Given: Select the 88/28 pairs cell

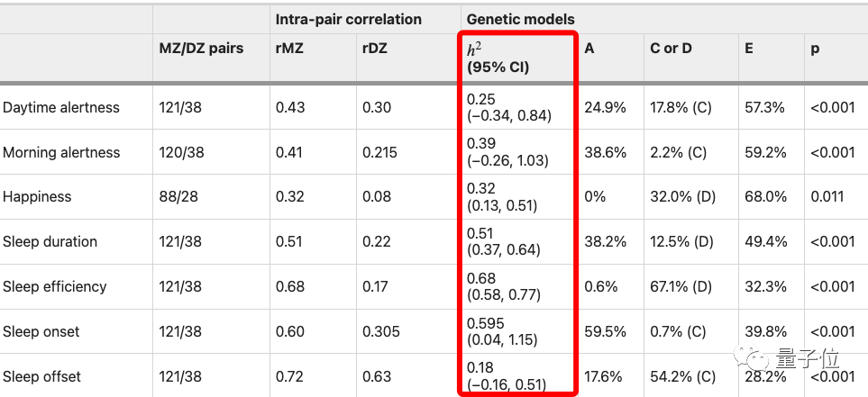Looking at the screenshot, I should [x=178, y=196].
